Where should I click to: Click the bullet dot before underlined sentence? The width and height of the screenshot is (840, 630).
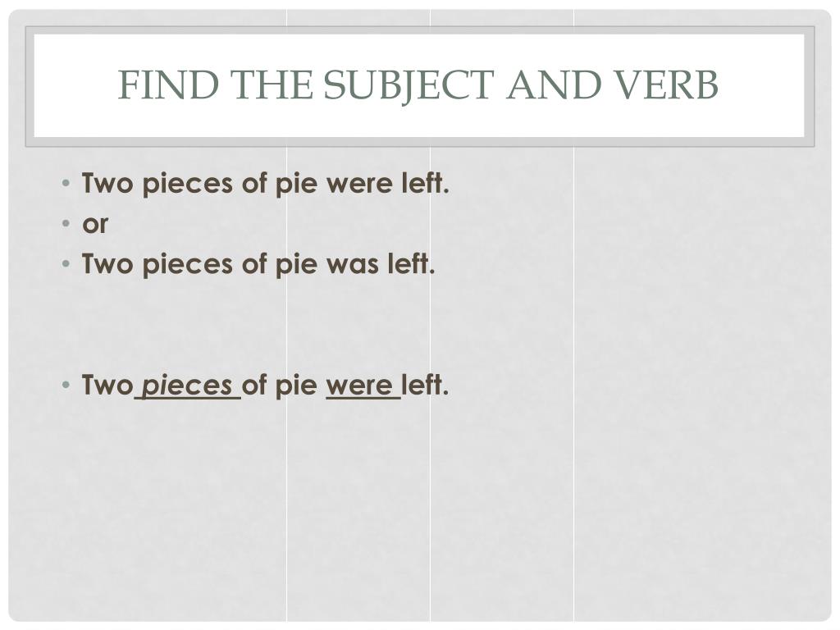click(66, 385)
